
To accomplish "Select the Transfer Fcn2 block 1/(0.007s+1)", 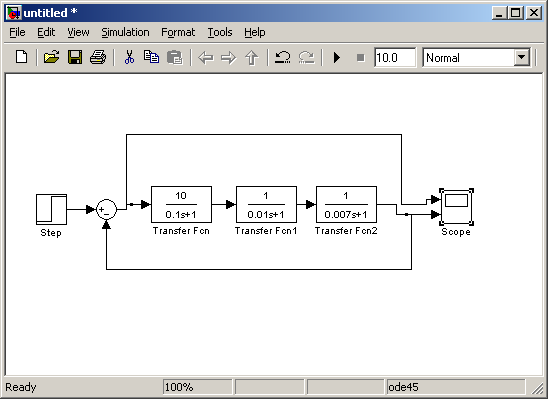I will [346, 204].
